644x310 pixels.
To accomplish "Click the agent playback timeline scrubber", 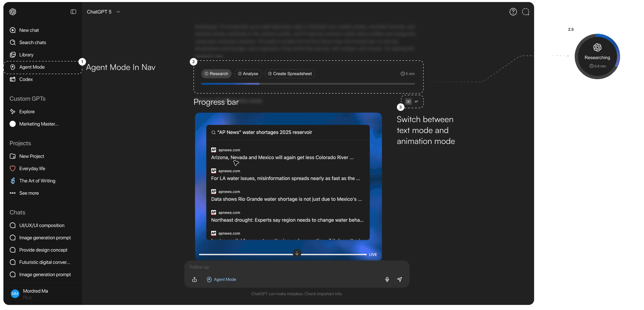I will [283, 255].
